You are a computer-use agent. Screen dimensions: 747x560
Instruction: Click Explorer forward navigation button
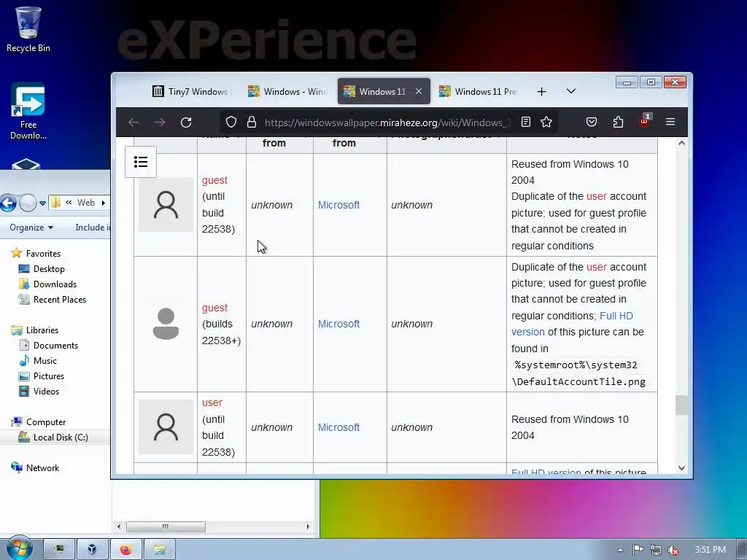(x=28, y=203)
